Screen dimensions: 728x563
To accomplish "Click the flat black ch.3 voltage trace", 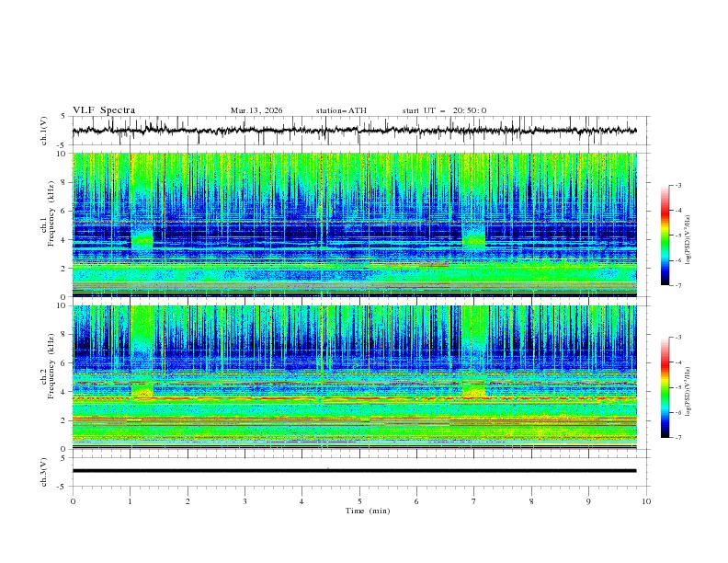I will pos(354,471).
